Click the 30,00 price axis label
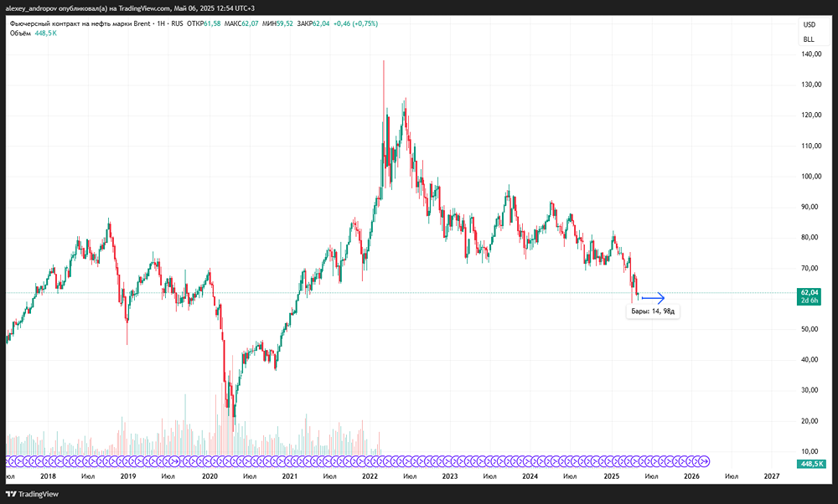Image resolution: width=838 pixels, height=504 pixels. point(810,390)
